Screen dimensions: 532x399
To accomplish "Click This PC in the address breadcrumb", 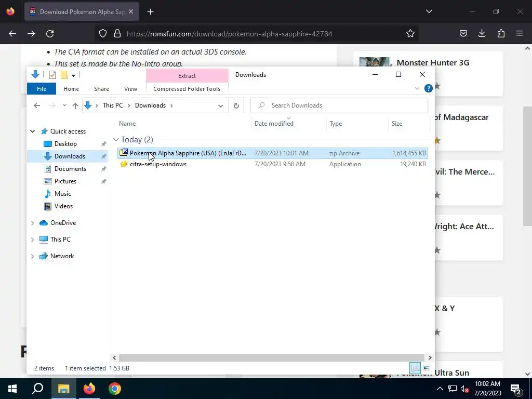I will (113, 105).
